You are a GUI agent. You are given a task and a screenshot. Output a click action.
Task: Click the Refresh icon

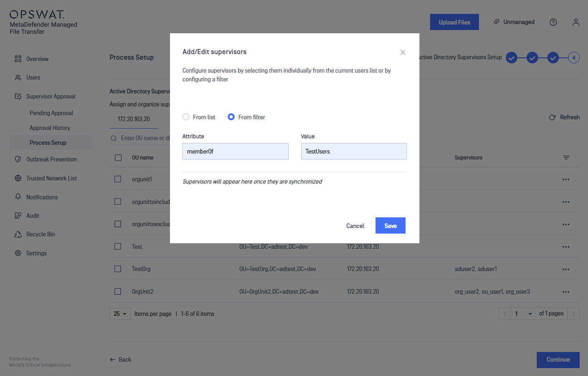click(x=552, y=117)
